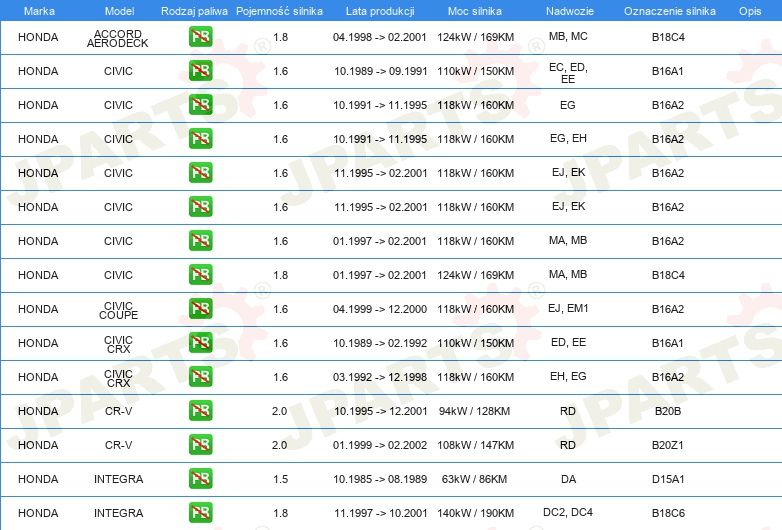The image size is (782, 530).
Task: Click body code EG, EH
Action: click(x=568, y=138)
